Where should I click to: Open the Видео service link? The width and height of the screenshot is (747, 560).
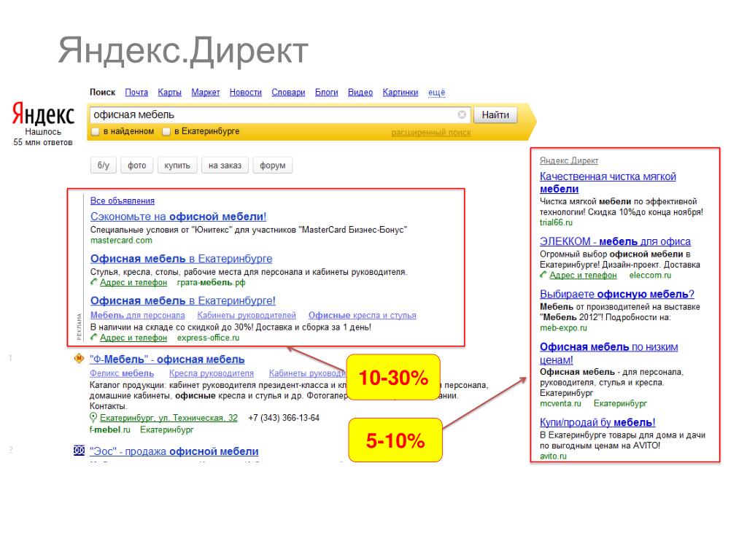tap(360, 93)
